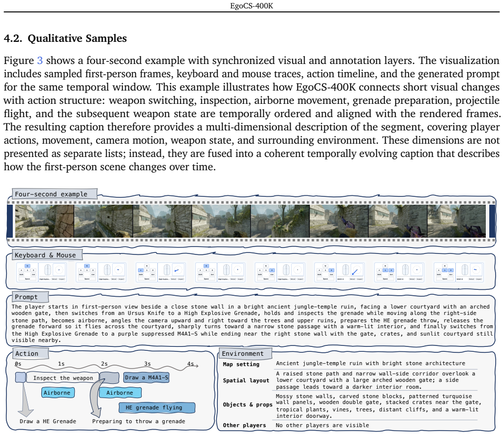This screenshot has height=435, width=504.
Task: Select the 'EgoCS-400K' page header
Action: pos(252,6)
